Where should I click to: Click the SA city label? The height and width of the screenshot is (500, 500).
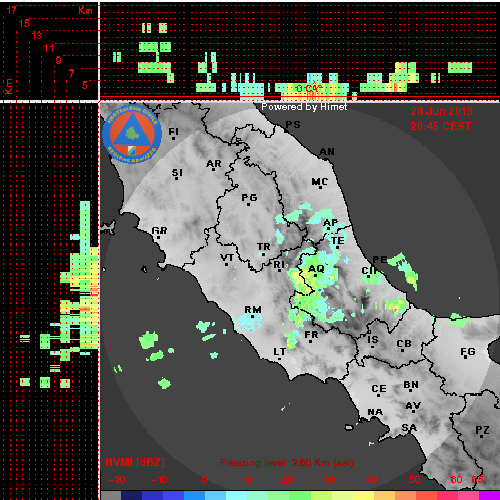coord(409,428)
